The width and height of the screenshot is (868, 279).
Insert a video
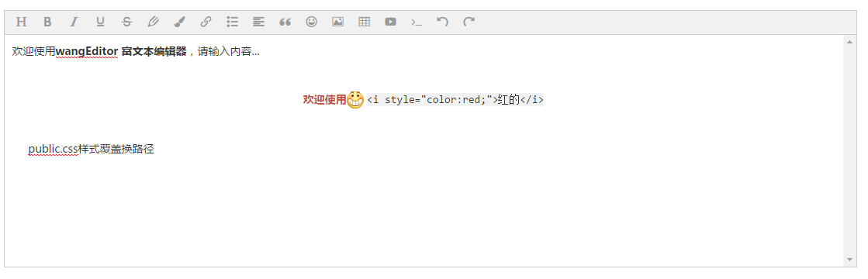[391, 22]
